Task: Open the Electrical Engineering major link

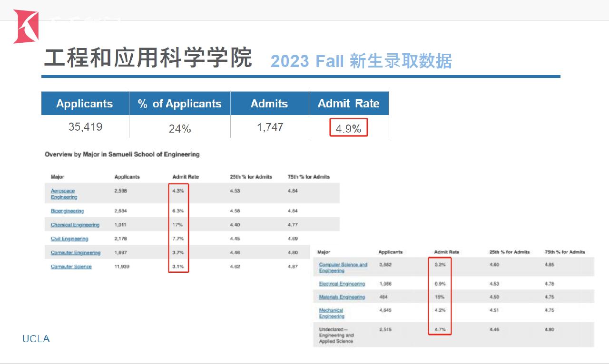Action: pos(342,284)
